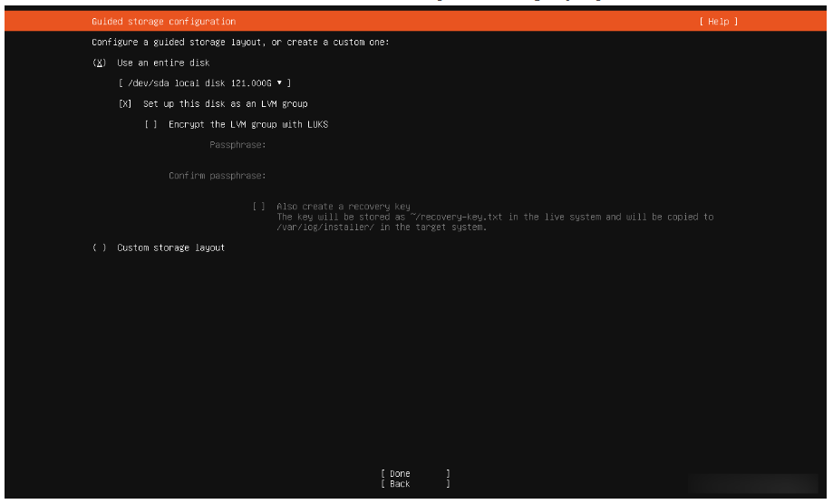Uncheck the 'Set up this disk as an LVM group' box
Screen dimensions: 833x504
point(125,104)
